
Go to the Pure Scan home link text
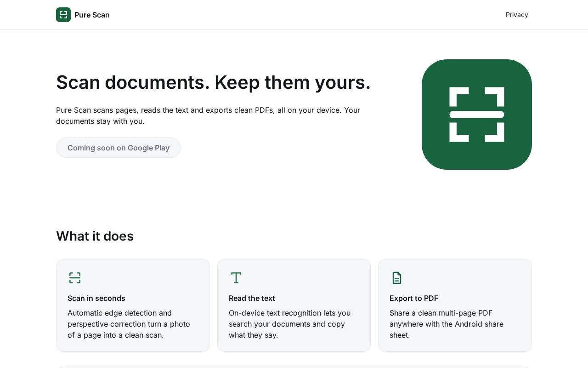point(92,15)
